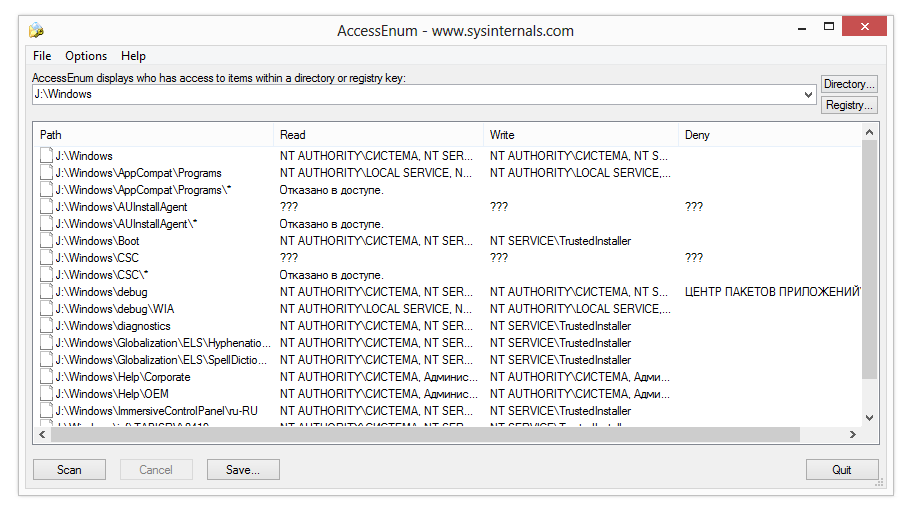Click the file icon beside J:\Windows\Boot
The image size is (914, 520).
point(46,241)
